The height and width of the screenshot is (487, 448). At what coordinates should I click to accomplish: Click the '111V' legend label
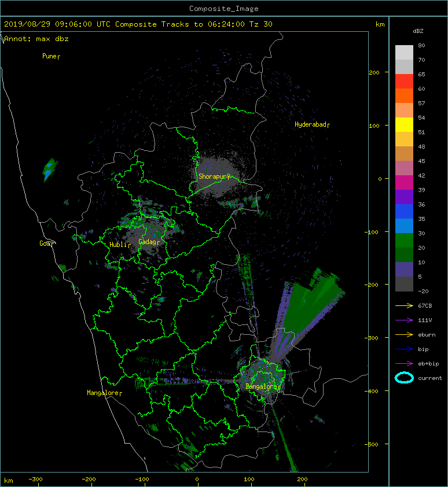425,320
